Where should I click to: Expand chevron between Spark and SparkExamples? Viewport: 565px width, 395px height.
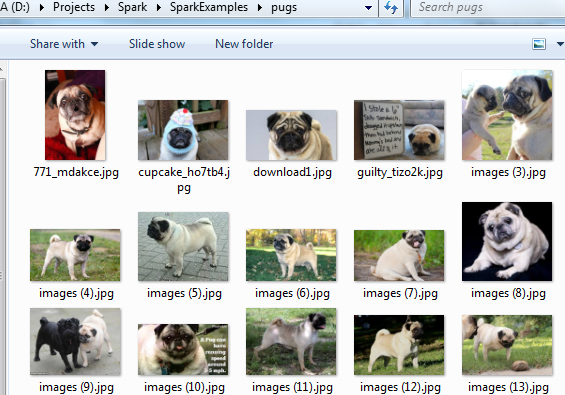[x=159, y=7]
